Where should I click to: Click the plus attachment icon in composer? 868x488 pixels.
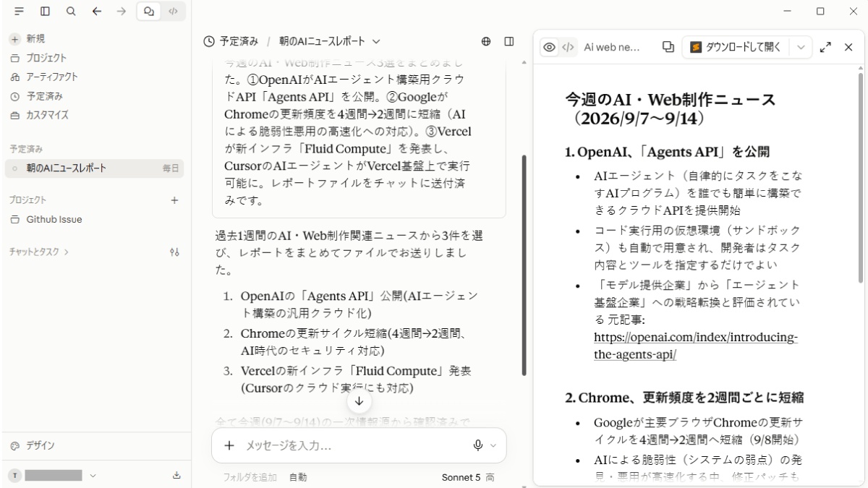click(229, 445)
